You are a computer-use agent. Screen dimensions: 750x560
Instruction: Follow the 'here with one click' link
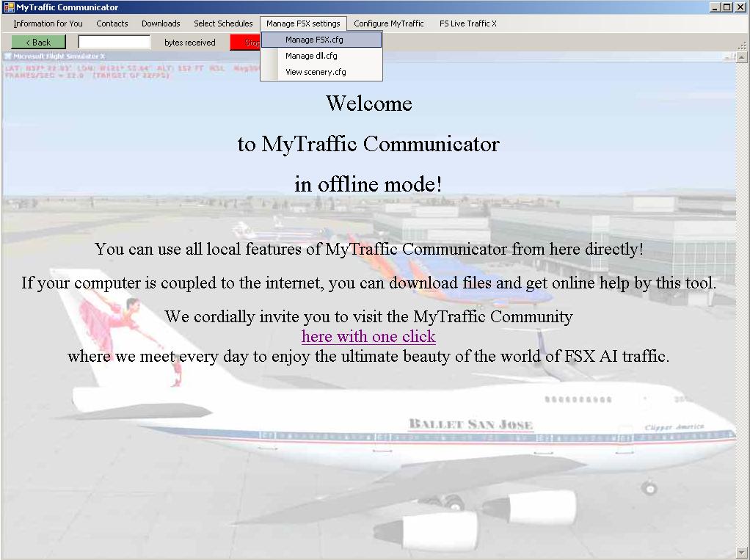[x=368, y=337]
